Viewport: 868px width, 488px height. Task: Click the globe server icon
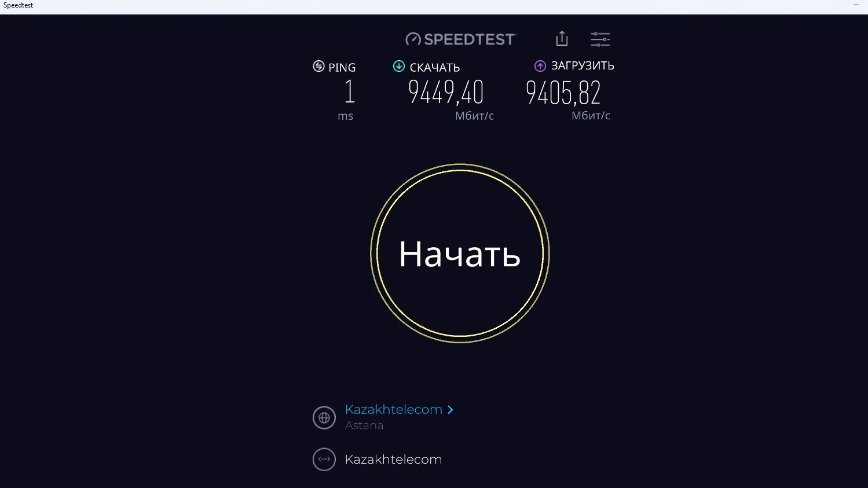tap(324, 417)
